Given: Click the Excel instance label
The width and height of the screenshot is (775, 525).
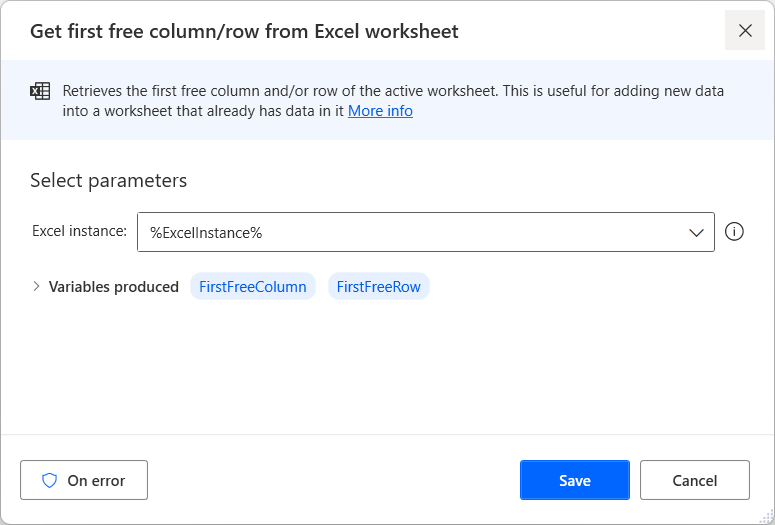Looking at the screenshot, I should point(80,231).
